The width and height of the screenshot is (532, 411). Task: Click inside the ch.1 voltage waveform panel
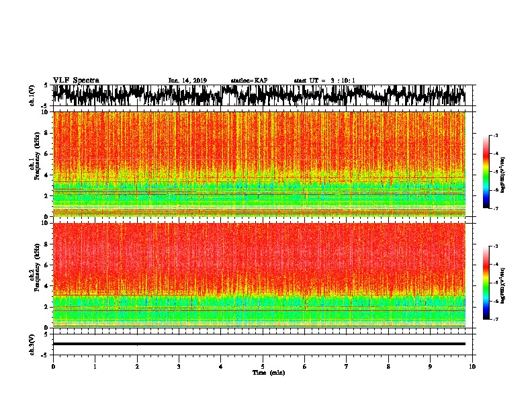262,95
